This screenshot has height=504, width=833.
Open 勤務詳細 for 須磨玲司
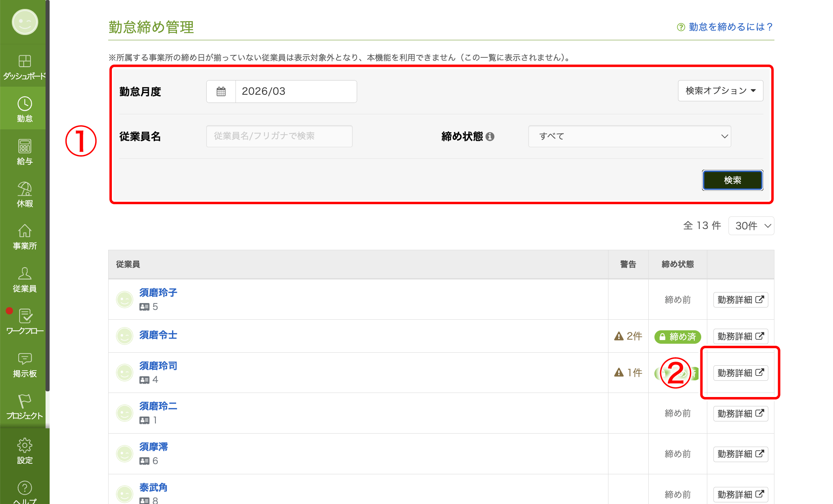[740, 373]
